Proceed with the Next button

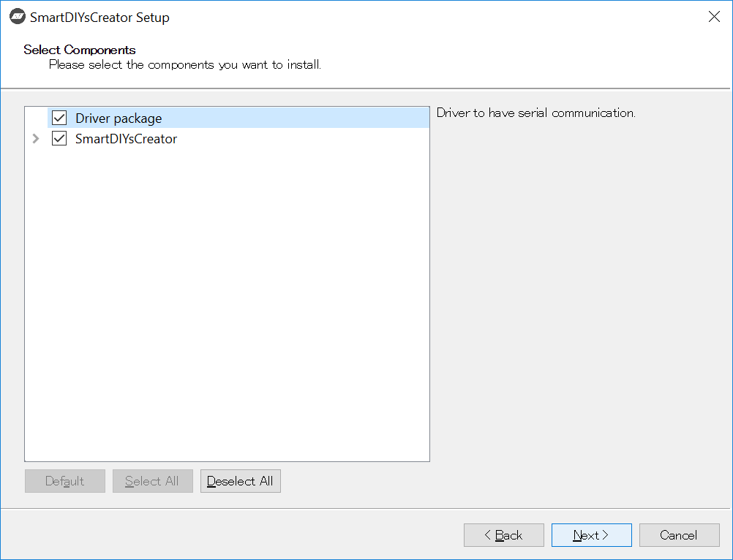pos(591,535)
